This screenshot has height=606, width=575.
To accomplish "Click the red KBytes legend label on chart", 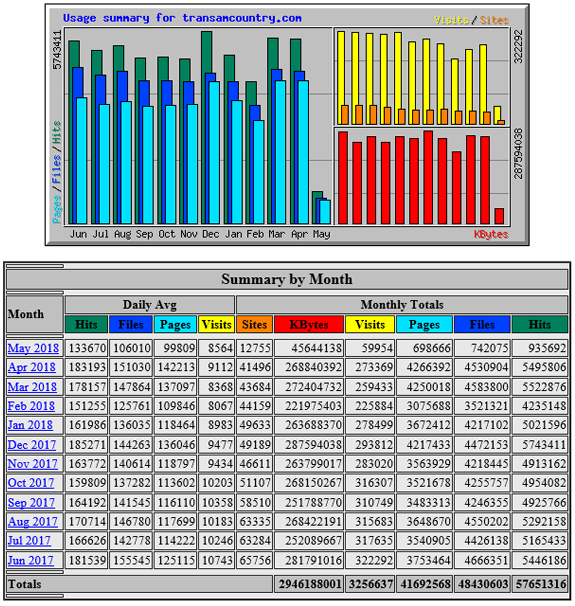I will point(491,234).
